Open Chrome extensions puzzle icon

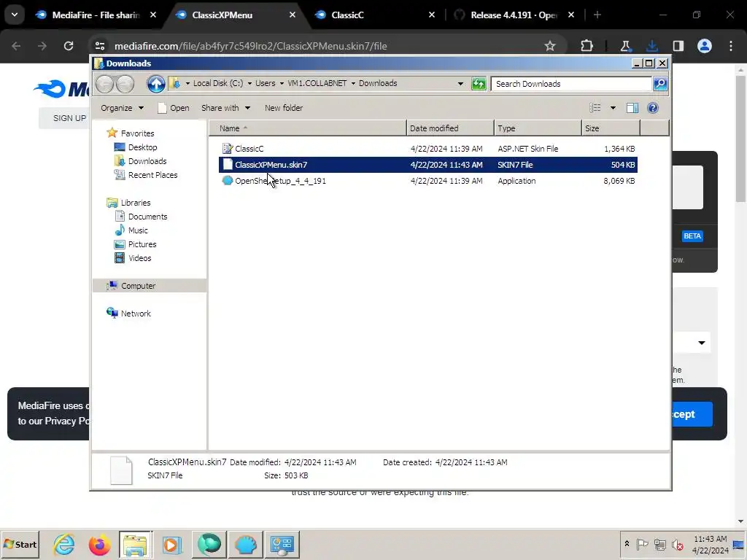tap(587, 46)
